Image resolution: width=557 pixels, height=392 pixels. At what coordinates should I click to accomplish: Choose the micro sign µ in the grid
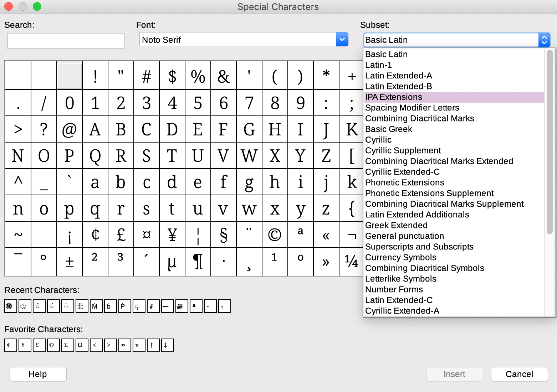coord(172,261)
